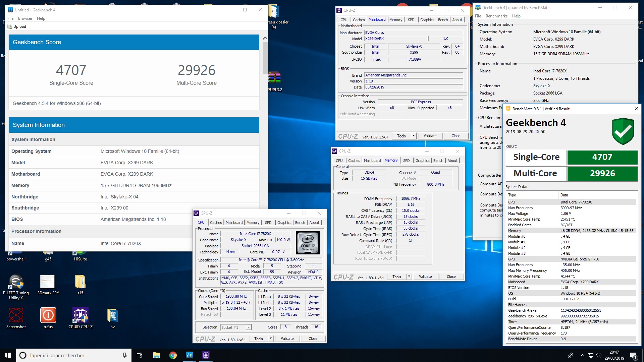
Task: Click Single-Core score 4707 in BenchMate
Action: point(602,157)
